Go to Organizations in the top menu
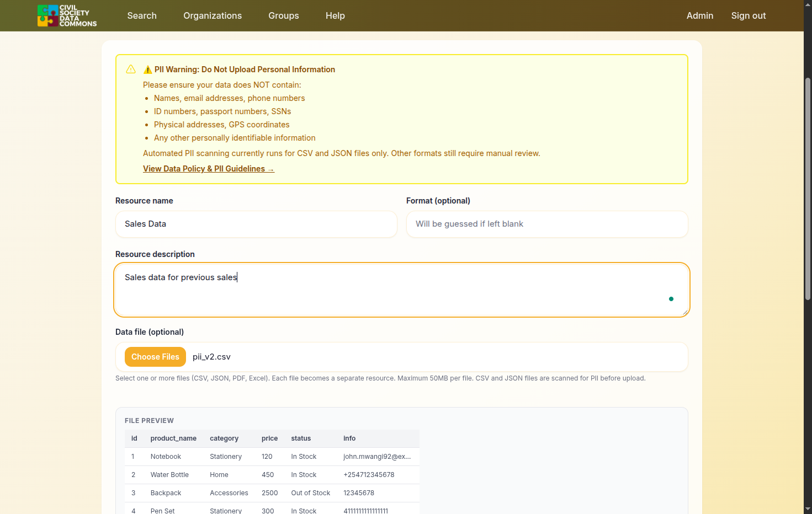The height and width of the screenshot is (514, 812). [213, 15]
